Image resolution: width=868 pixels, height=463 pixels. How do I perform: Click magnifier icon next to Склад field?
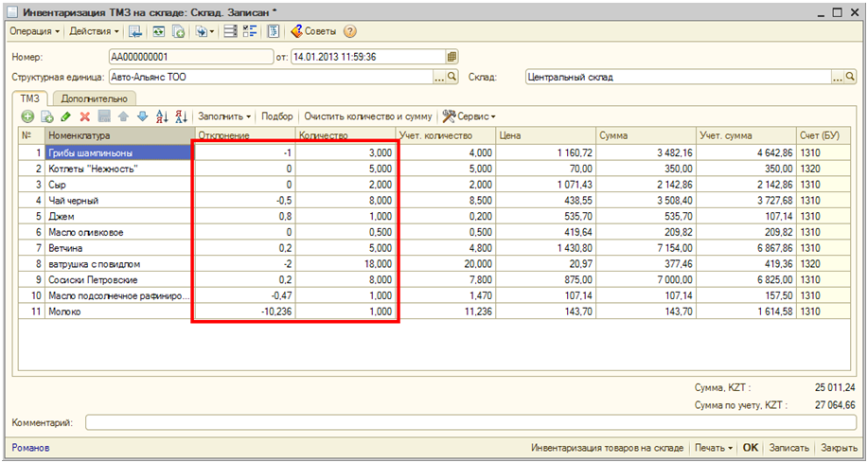[x=851, y=78]
